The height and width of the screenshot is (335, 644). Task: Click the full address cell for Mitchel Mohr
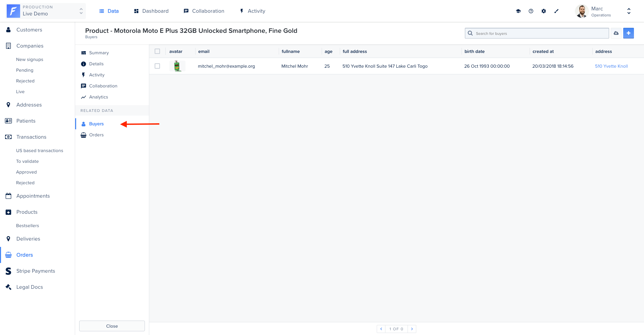point(385,66)
